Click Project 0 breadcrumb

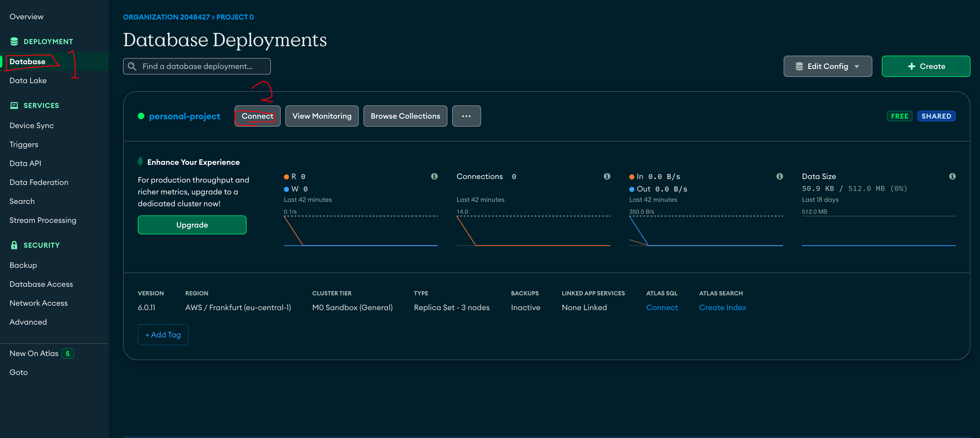tap(235, 17)
